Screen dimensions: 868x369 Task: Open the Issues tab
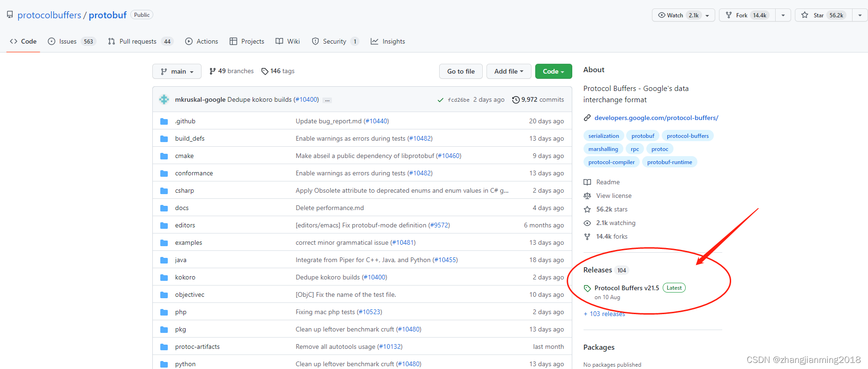(x=72, y=41)
